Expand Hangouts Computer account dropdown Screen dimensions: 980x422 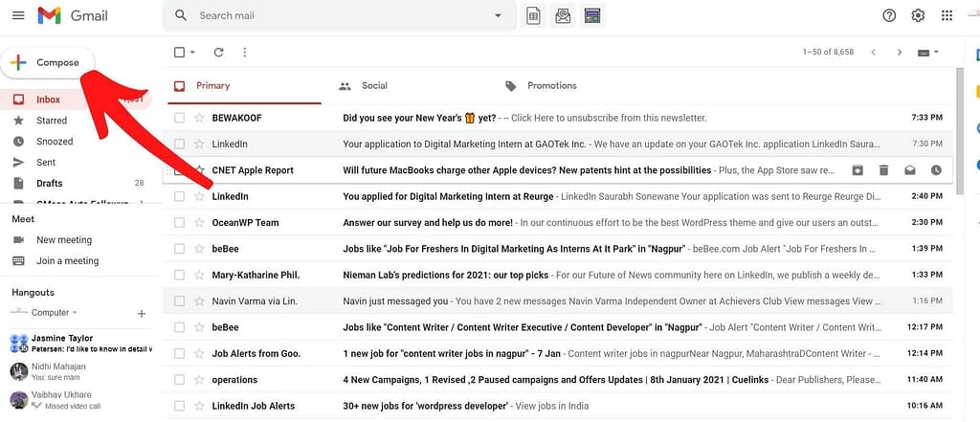point(75,313)
